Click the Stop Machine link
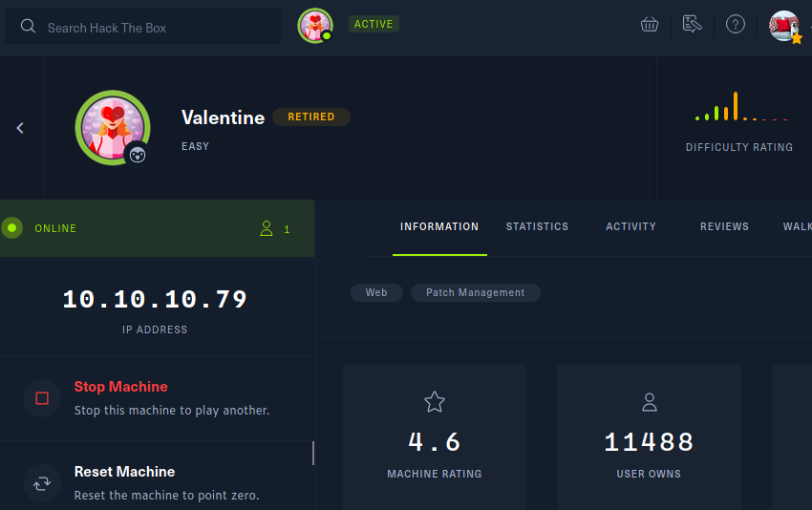812x510 pixels. coord(120,387)
